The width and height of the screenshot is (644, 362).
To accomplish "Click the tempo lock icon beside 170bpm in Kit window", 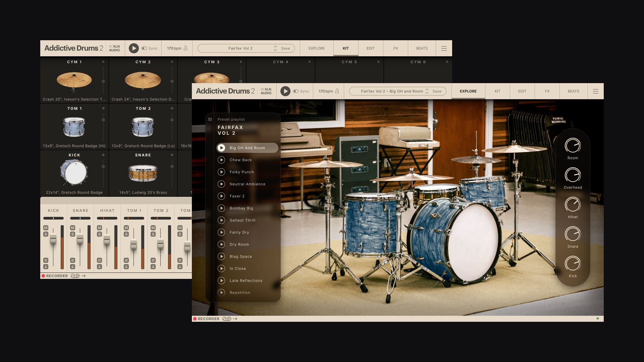I will coord(185,48).
